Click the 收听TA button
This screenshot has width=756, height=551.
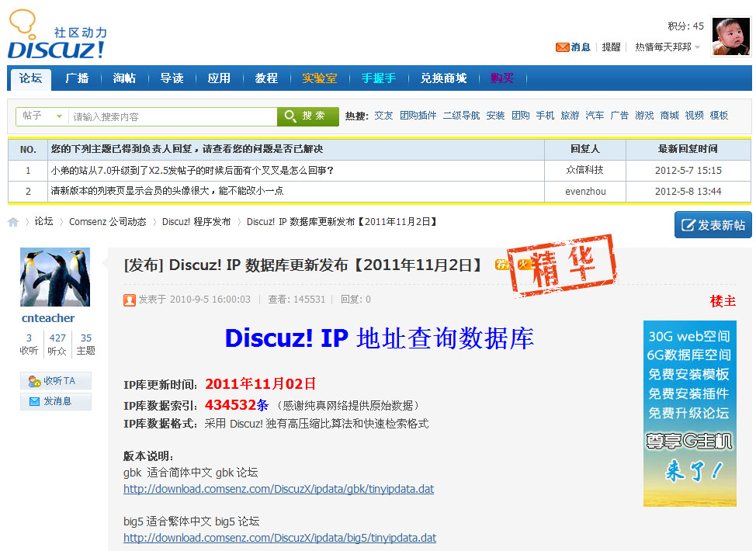click(55, 381)
